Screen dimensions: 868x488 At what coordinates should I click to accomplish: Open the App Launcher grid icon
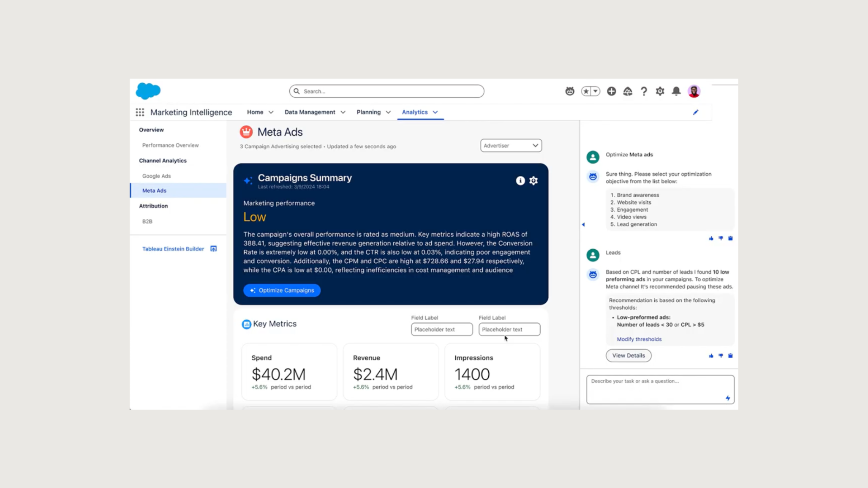(x=139, y=112)
